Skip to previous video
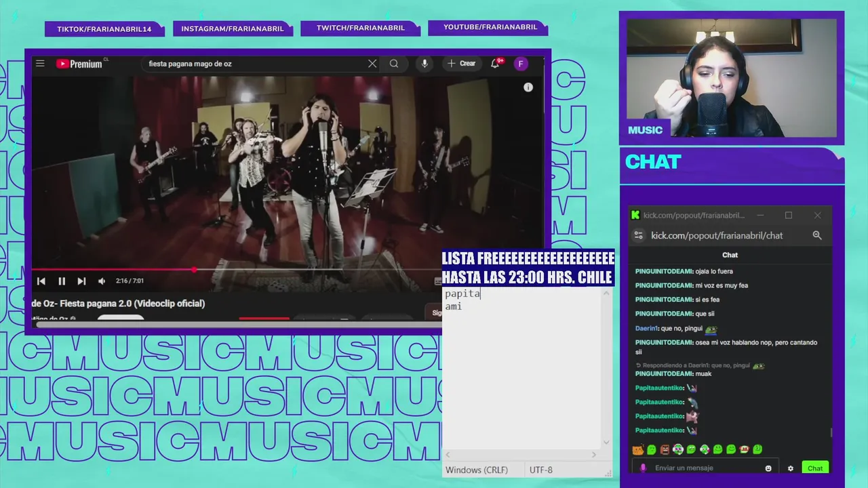This screenshot has width=868, height=488. tap(41, 281)
